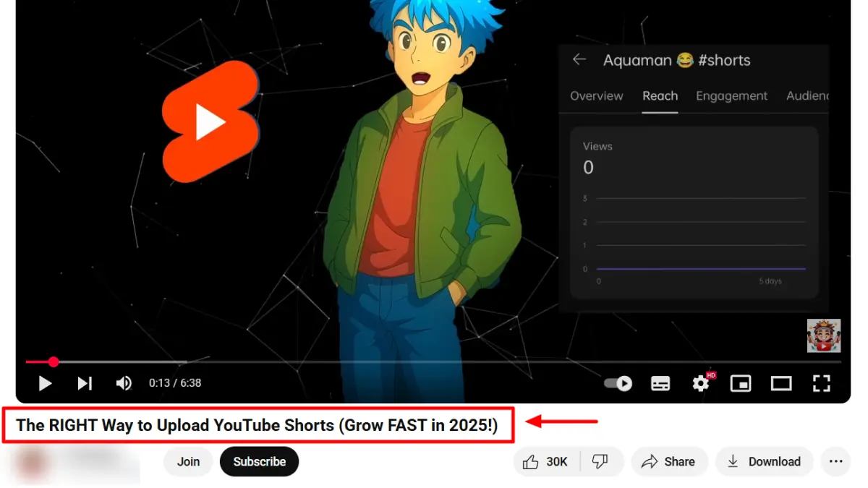Click the channel watermark in video corner

[x=824, y=335]
